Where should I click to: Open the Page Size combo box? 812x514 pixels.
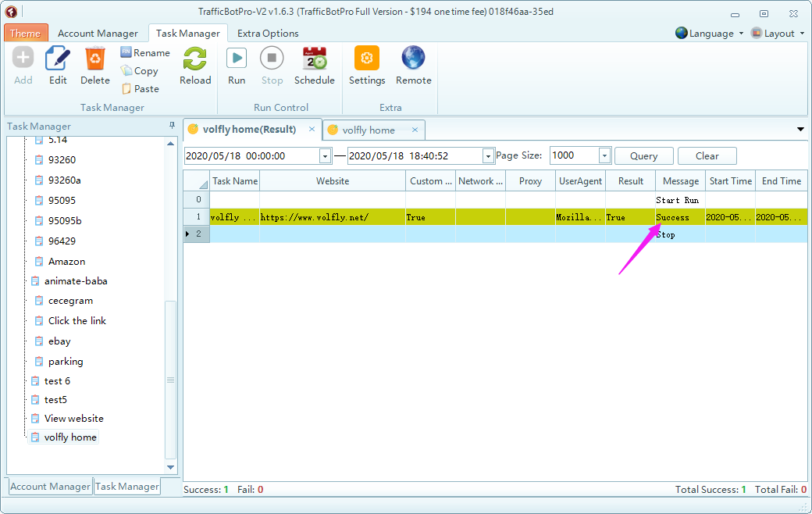[x=604, y=156]
